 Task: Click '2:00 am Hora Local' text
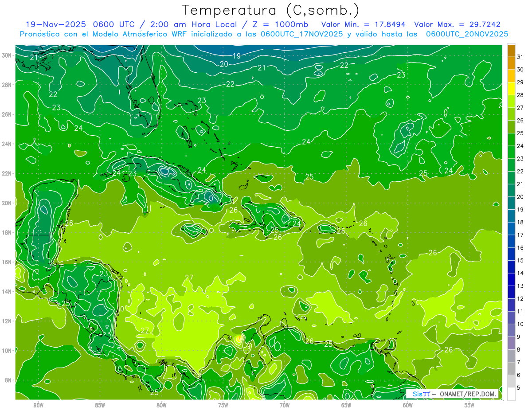tap(193, 24)
